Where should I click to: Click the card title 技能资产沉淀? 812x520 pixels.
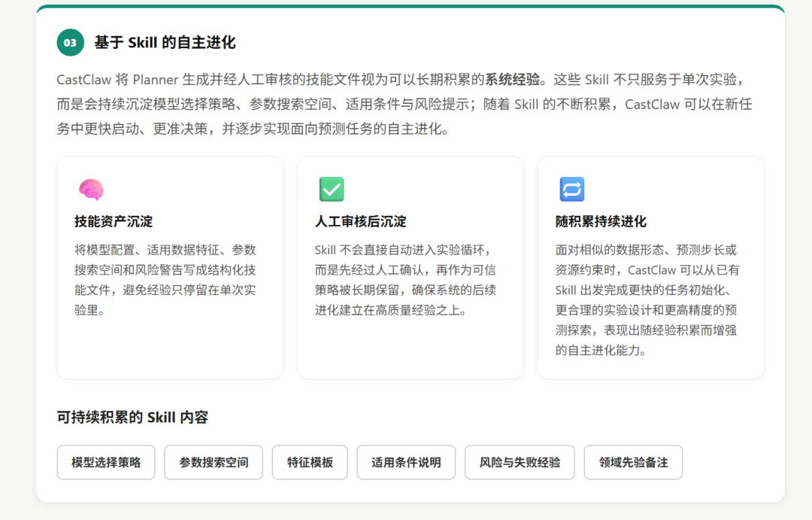[x=114, y=222]
